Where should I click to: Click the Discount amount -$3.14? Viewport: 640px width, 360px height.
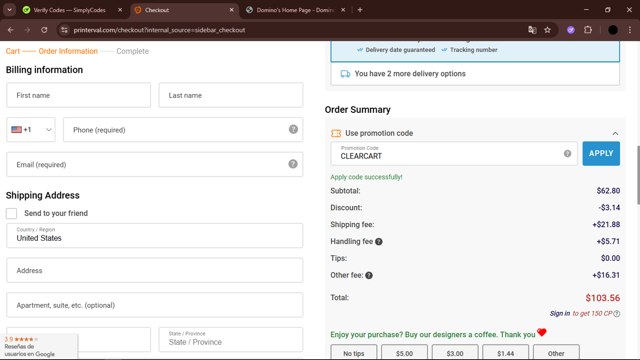pos(609,207)
